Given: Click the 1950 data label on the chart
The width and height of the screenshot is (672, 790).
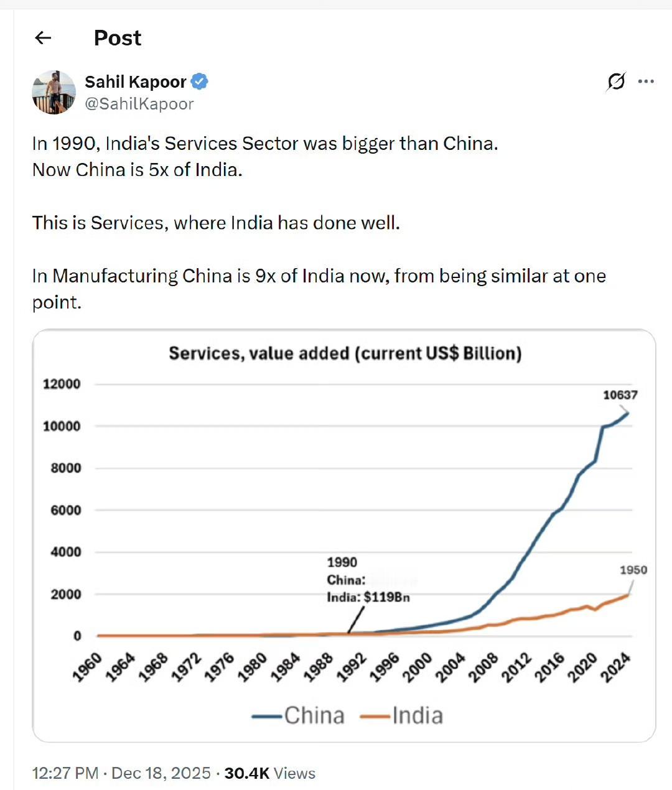Looking at the screenshot, I should [x=633, y=569].
